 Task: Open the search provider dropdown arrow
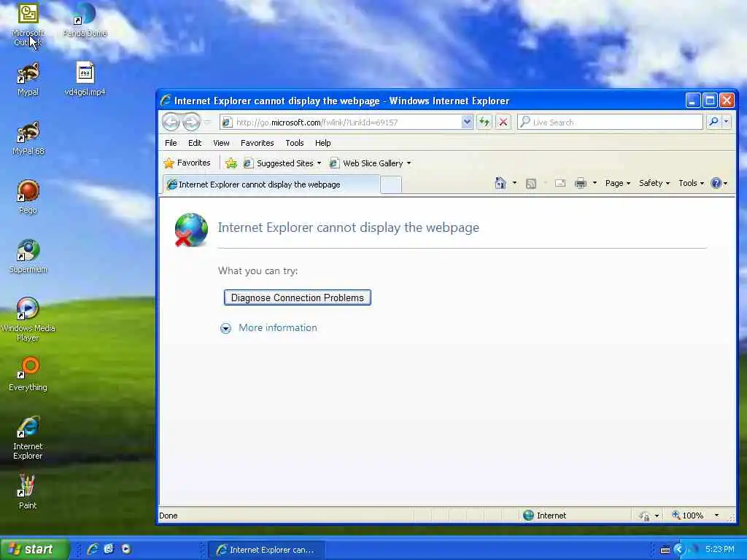pos(726,122)
